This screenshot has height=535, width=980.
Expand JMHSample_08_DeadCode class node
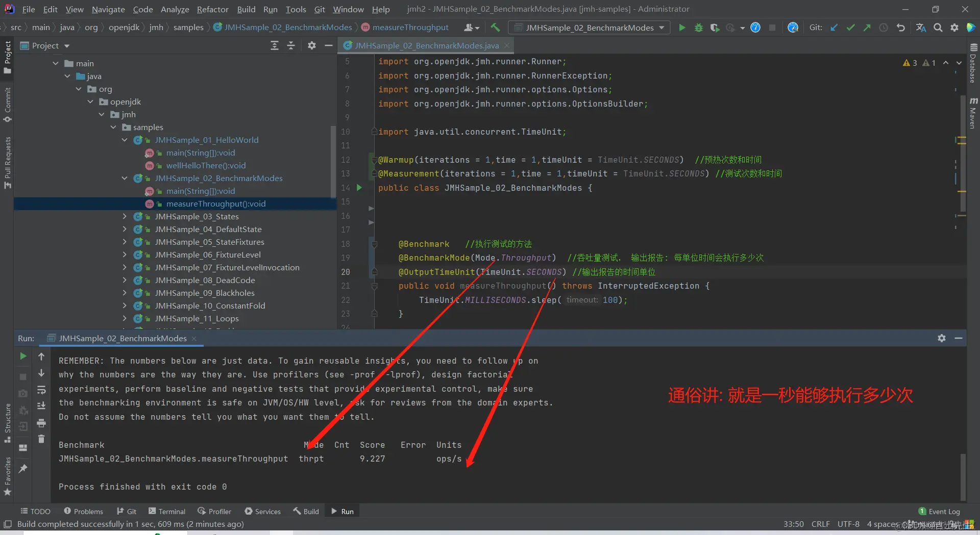(125, 280)
